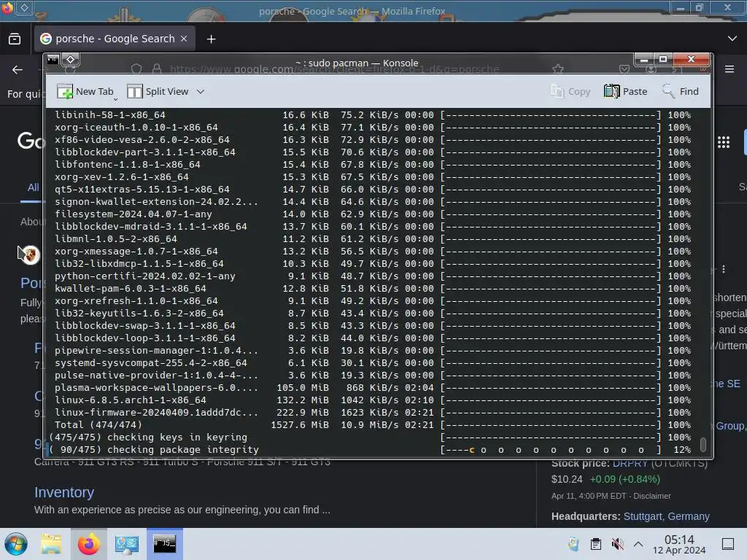Image resolution: width=747 pixels, height=560 pixels.
Task: Click the 12% package integrity progress bar
Action: [551, 449]
